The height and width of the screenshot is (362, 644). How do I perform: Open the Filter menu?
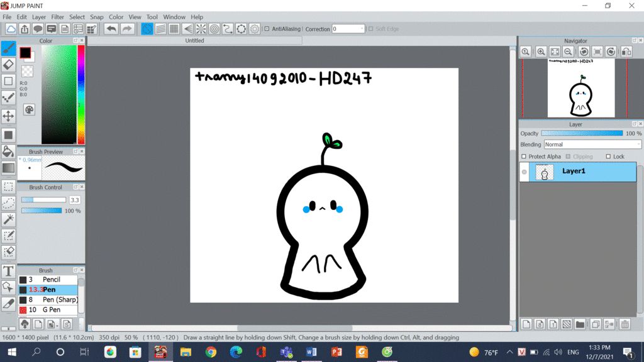pos(57,17)
